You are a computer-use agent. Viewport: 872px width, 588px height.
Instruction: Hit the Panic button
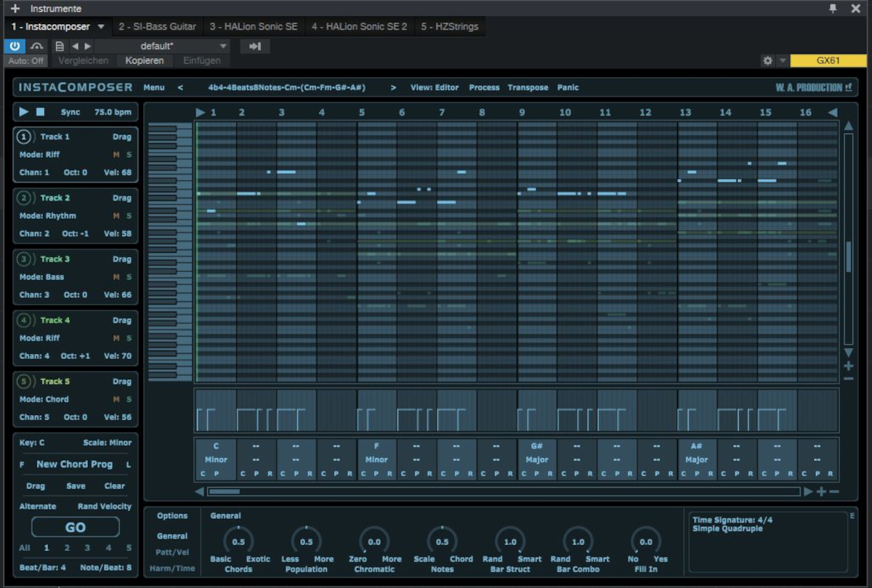pos(568,87)
